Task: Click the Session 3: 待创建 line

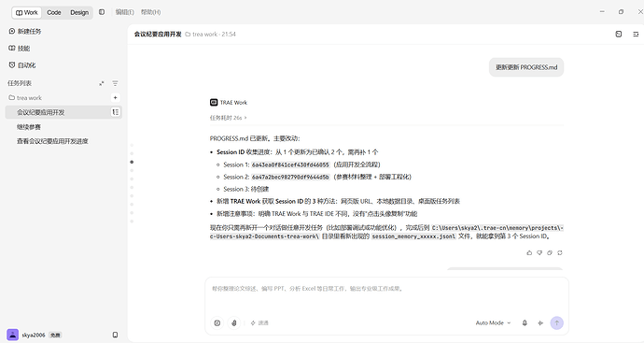Action: 246,189
